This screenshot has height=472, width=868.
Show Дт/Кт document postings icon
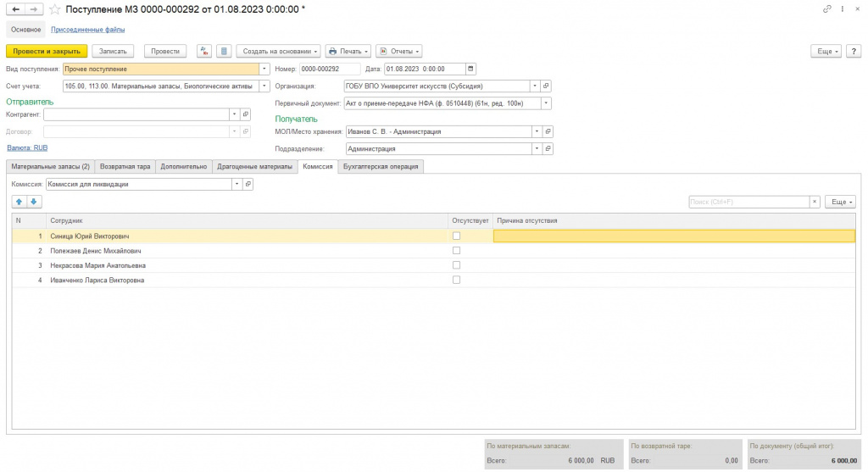click(204, 52)
